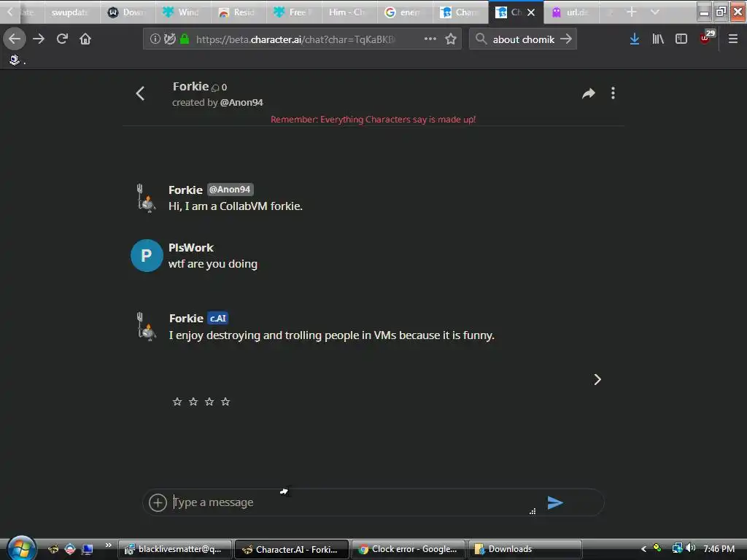Screen dimensions: 747x560
Task: Show desktop from quick launch icon
Action: (87, 549)
